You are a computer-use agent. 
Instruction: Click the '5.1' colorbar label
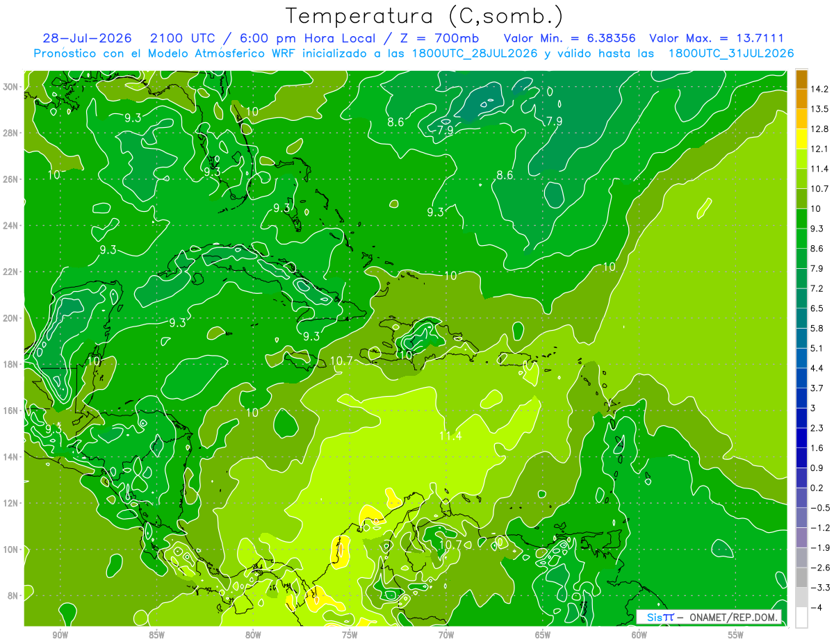pos(817,348)
